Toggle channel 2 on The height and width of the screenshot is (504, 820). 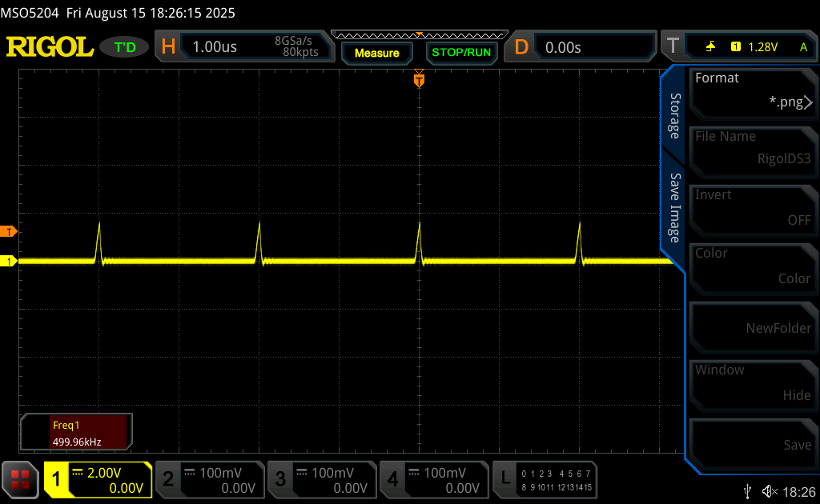209,479
